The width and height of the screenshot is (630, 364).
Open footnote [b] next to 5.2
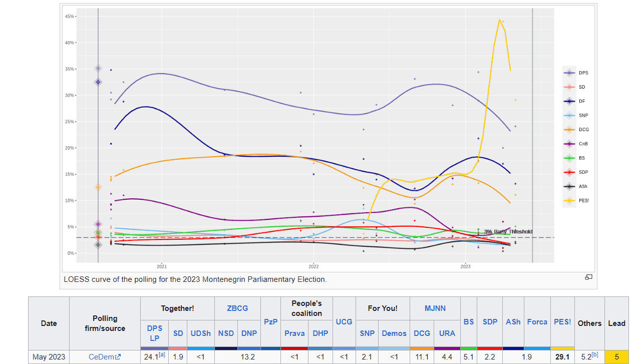pyautogui.click(x=594, y=355)
